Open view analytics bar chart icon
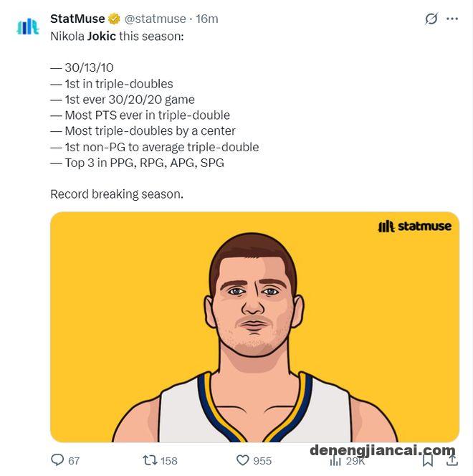This screenshot has width=473, height=476. pyautogui.click(x=335, y=461)
